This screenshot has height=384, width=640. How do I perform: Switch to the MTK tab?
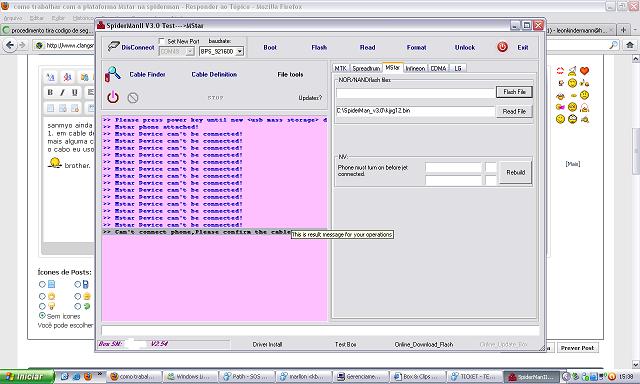click(340, 68)
